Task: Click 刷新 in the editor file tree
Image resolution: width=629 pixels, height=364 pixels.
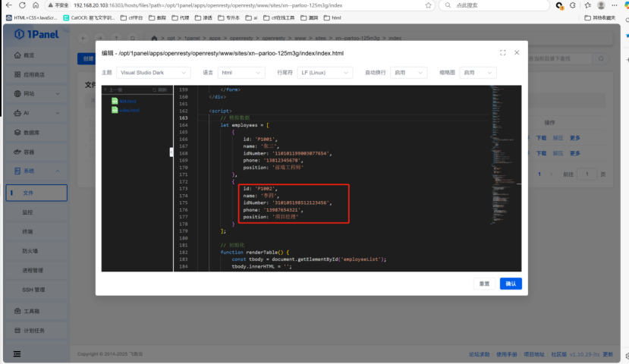Action: (159, 89)
